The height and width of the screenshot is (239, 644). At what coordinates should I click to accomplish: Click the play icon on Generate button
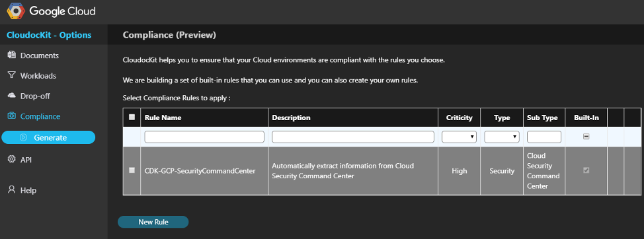click(x=24, y=138)
